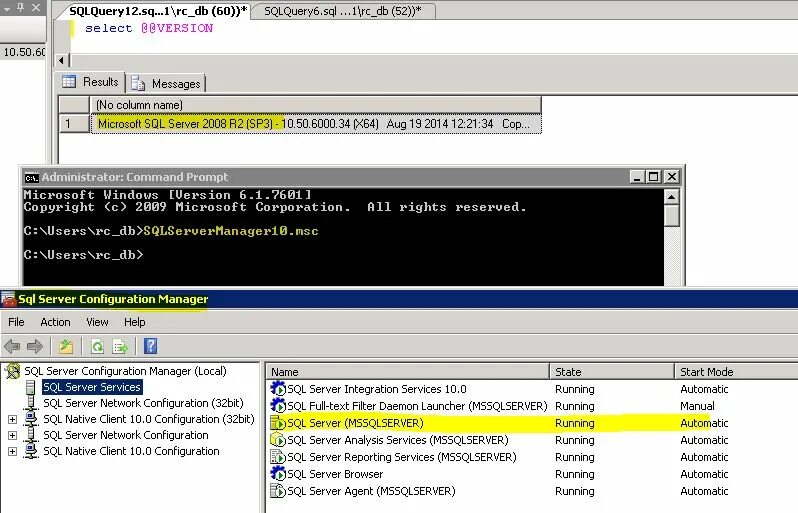798x513 pixels.
Task: Switch to the Messages tab
Action: (166, 83)
